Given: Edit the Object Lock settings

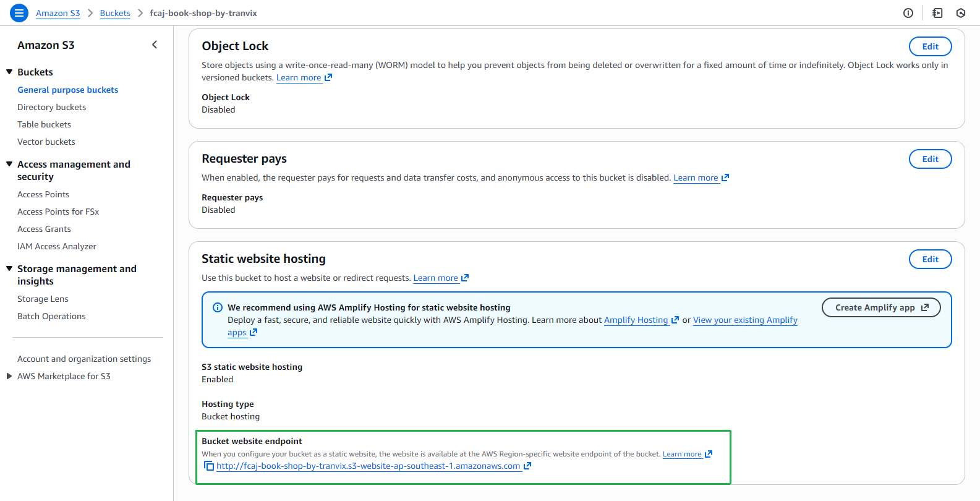Looking at the screenshot, I should 930,46.
